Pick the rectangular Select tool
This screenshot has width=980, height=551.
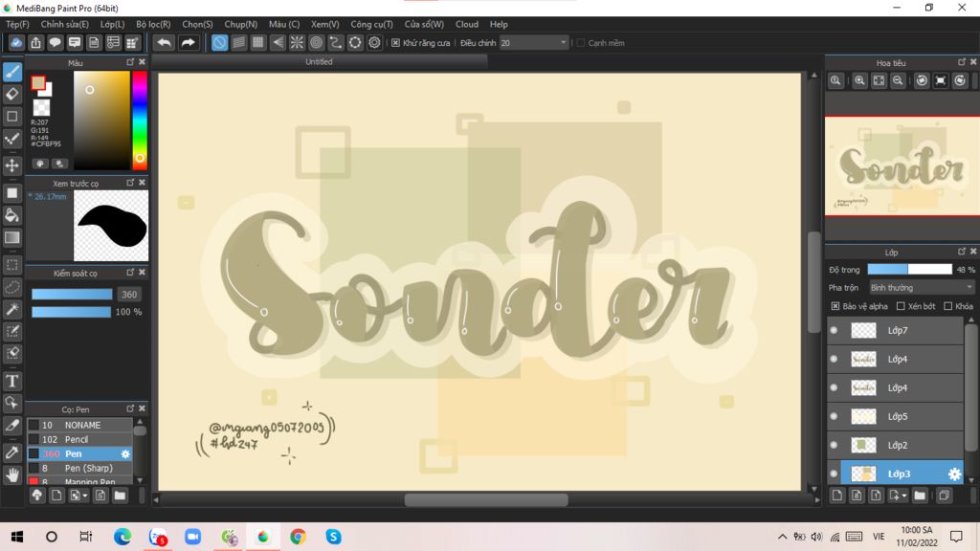(x=12, y=265)
